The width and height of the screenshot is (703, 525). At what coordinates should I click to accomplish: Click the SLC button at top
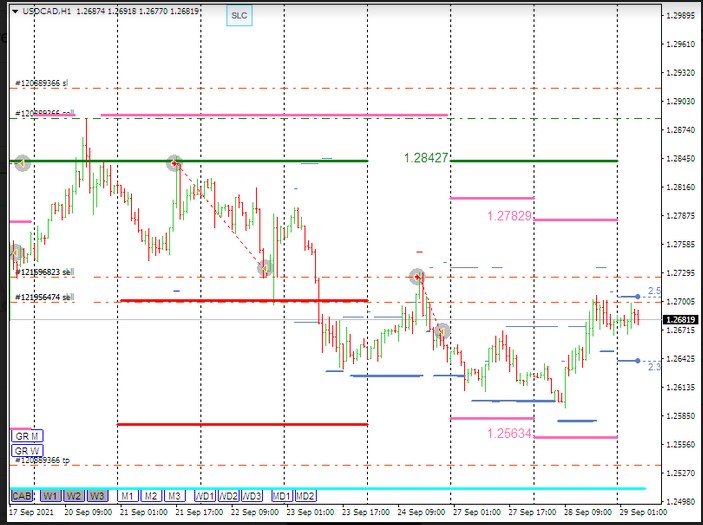239,17
